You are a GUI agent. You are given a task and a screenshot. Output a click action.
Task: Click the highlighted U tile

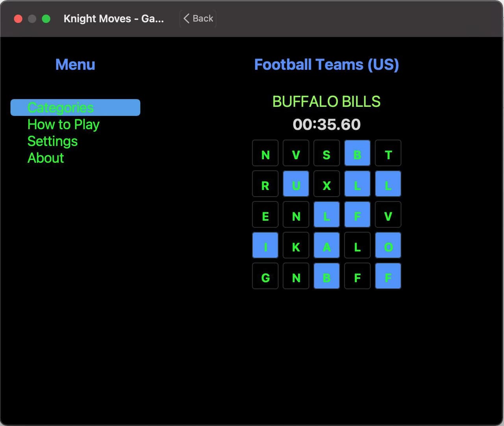296,184
